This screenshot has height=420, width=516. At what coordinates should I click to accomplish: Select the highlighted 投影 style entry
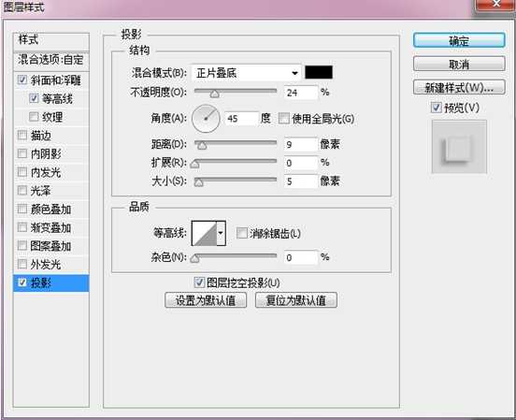pos(51,283)
